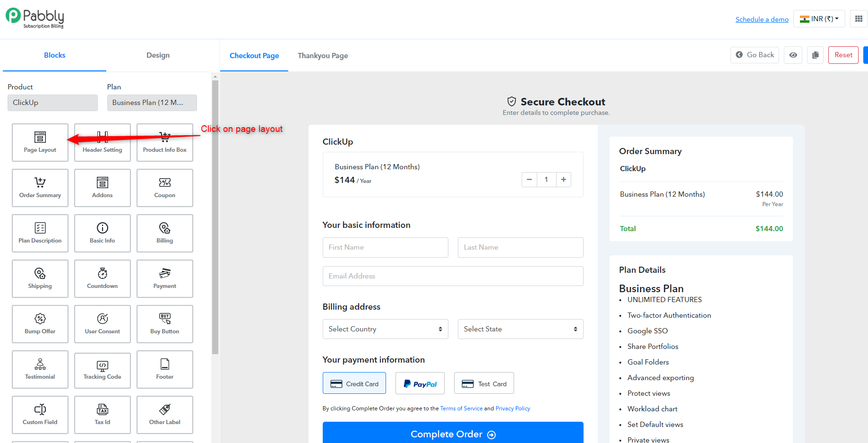Viewport: 868px width, 443px height.
Task: Click the copy page icon button
Action: (x=815, y=55)
